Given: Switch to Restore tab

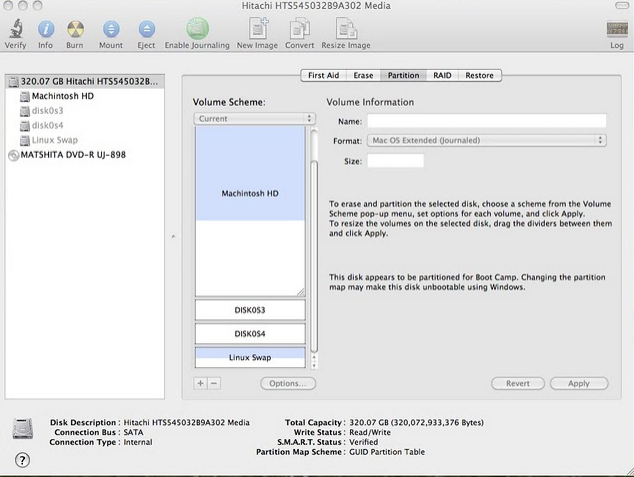Looking at the screenshot, I should [480, 76].
